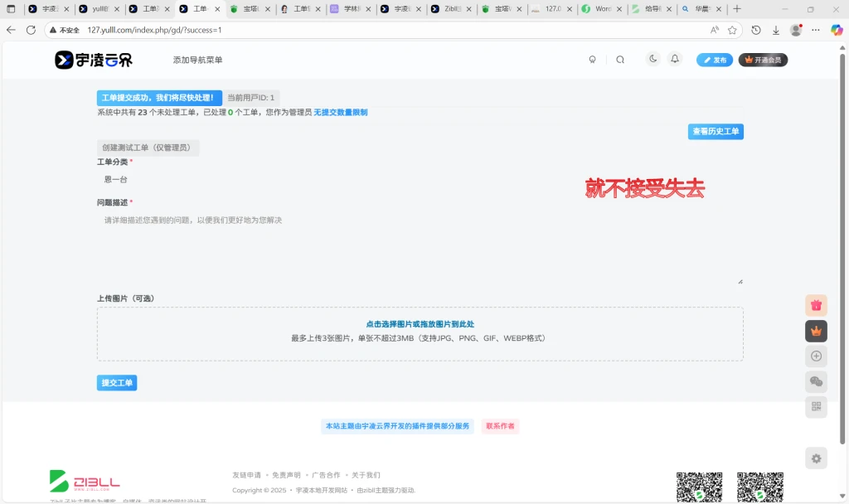Click the 宇凌云界 site logo
849x504 pixels.
tap(94, 60)
